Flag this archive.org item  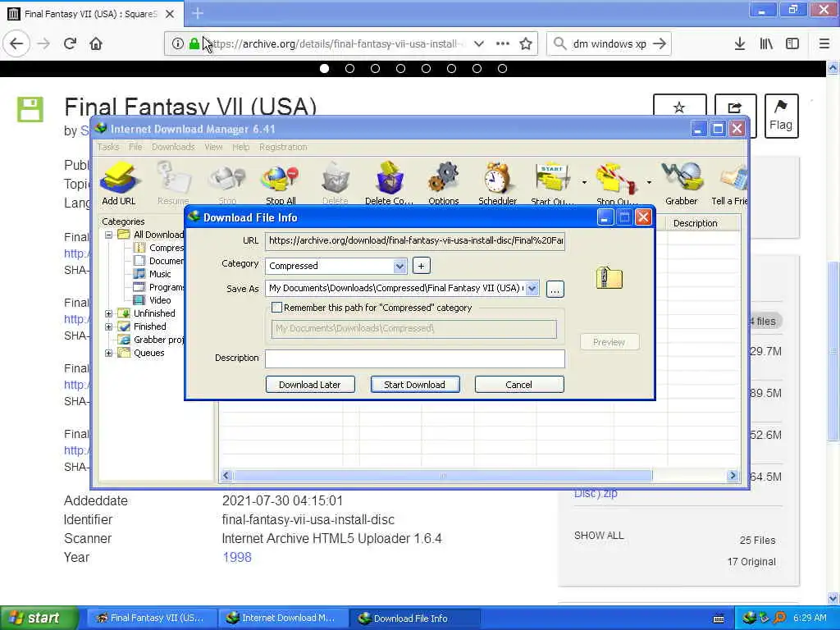click(781, 116)
